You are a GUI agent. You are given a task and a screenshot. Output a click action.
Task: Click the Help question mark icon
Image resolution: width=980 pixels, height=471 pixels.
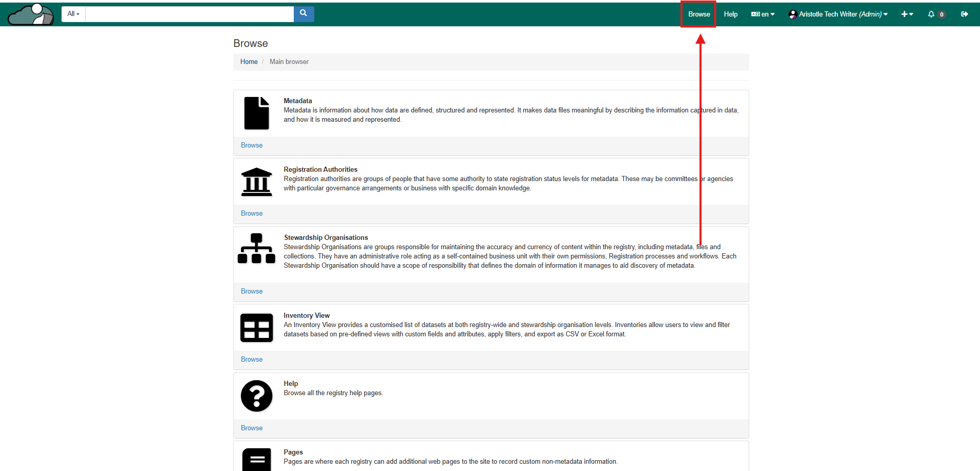point(257,396)
